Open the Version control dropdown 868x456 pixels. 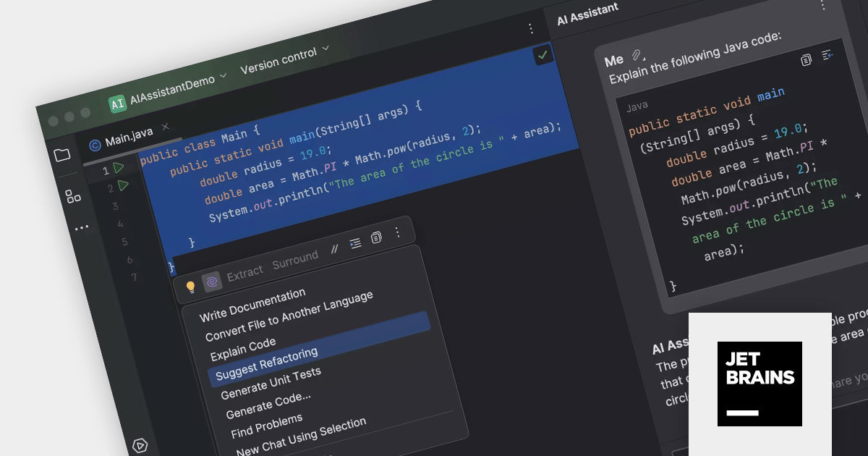(284, 58)
